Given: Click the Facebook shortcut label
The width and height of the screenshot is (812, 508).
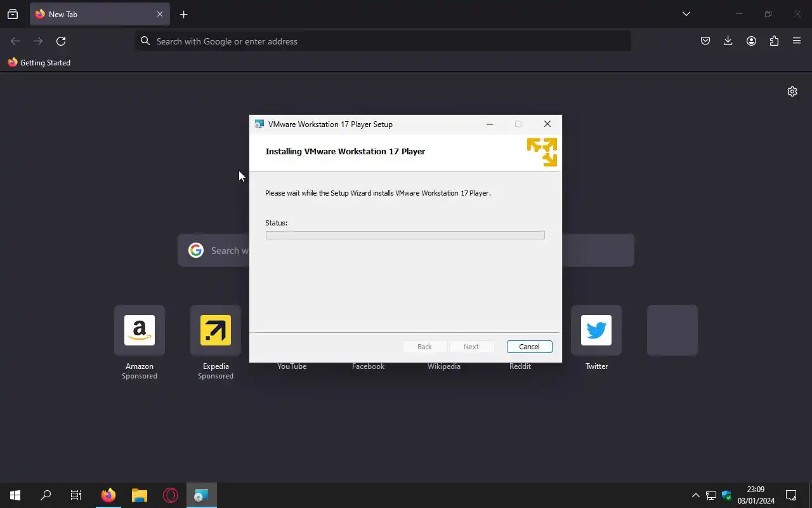Looking at the screenshot, I should pyautogui.click(x=368, y=366).
